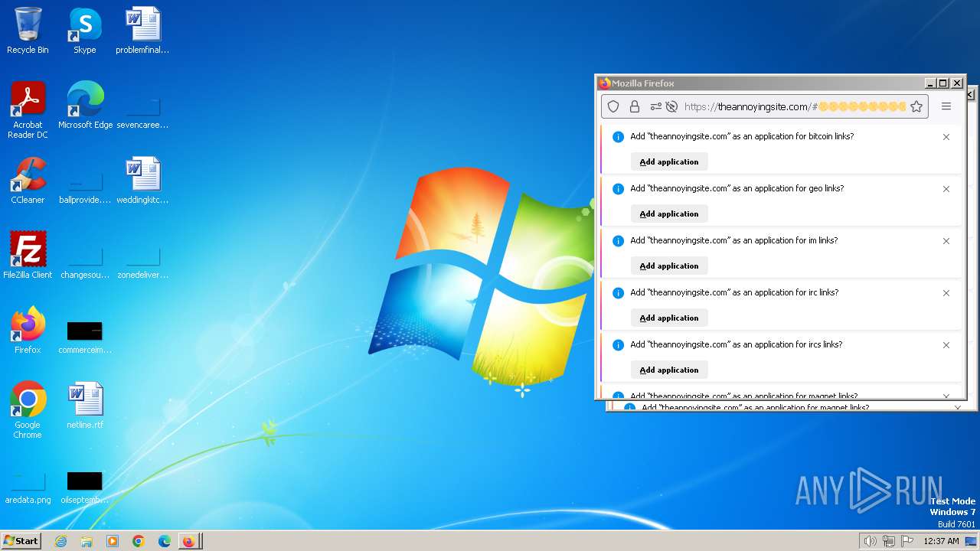Click the 12:37 AM system clock
Viewport: 980px width, 551px height.
(941, 541)
